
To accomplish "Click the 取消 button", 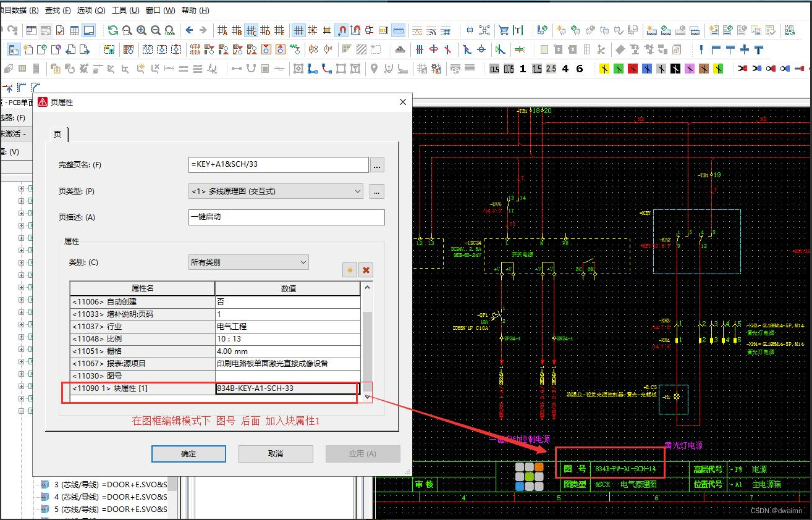I will 276,453.
